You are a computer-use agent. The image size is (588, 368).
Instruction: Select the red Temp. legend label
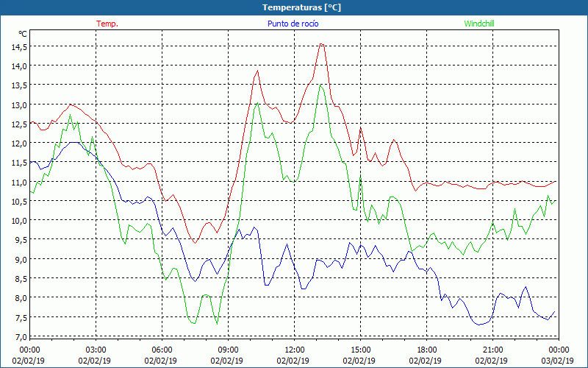pos(107,24)
